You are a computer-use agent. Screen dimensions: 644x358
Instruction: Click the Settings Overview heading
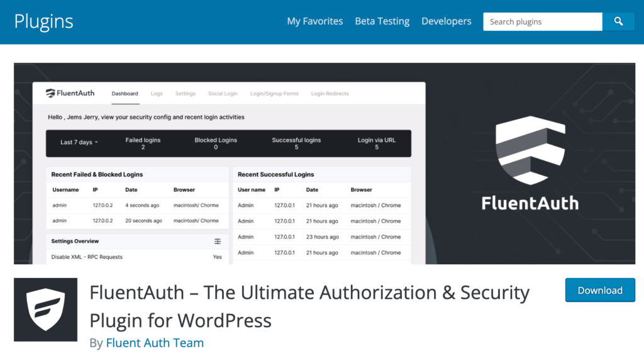click(75, 241)
